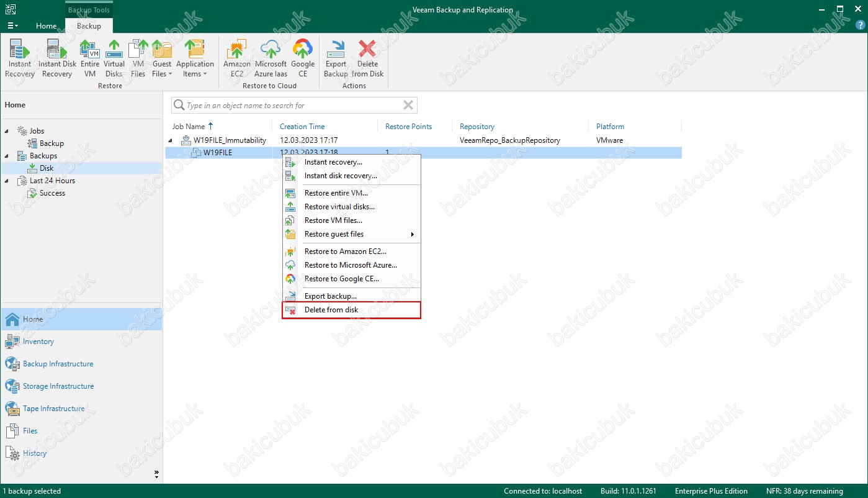Open the Application Items dropdown

[x=195, y=68]
